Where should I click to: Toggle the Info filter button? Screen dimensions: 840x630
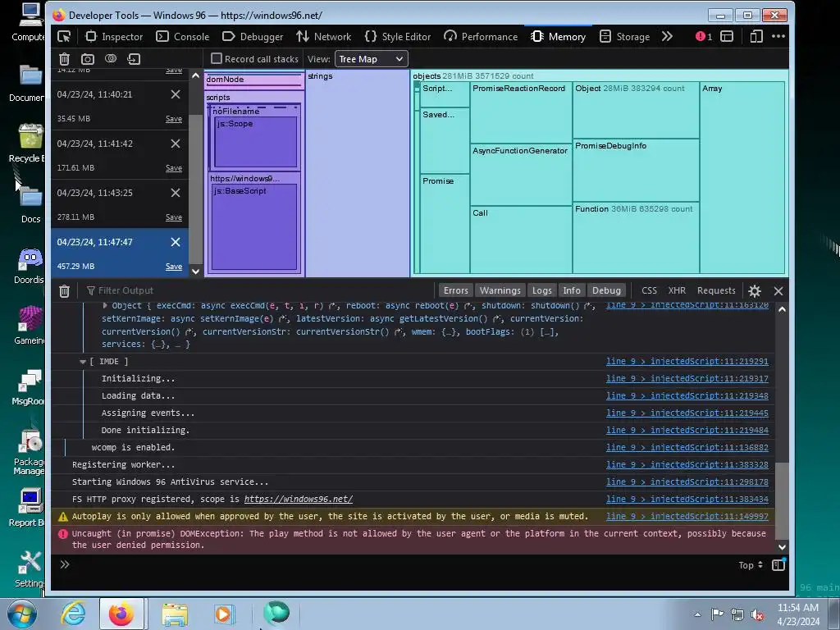(572, 290)
